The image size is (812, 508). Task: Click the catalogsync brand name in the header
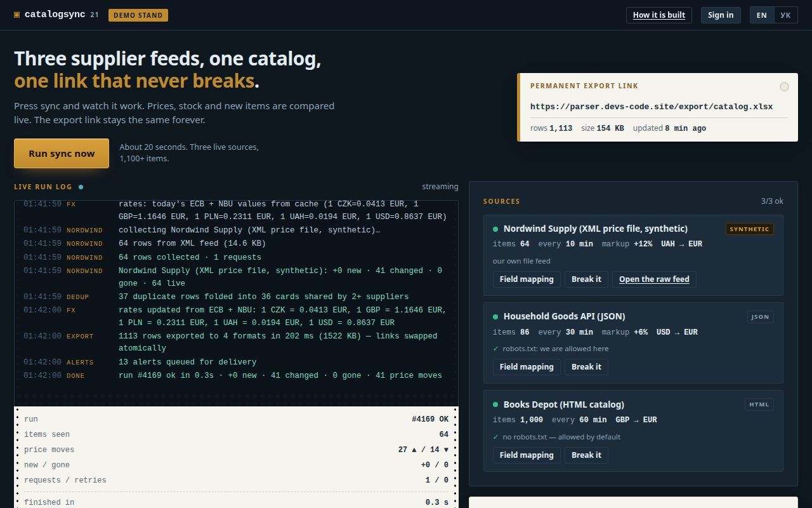[55, 15]
